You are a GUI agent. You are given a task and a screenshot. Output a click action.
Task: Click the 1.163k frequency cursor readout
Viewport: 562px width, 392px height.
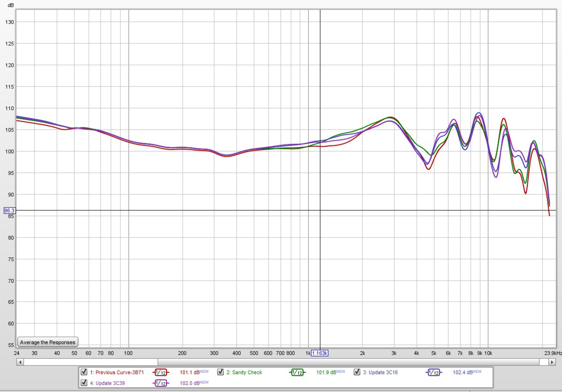pos(319,353)
